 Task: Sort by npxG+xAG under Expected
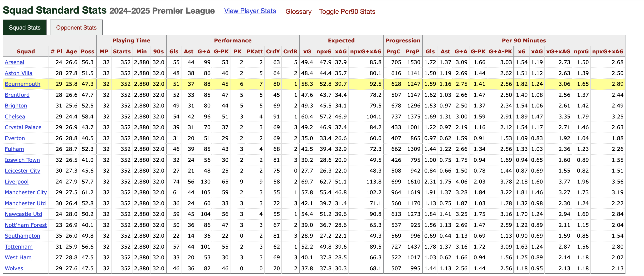[366, 51]
